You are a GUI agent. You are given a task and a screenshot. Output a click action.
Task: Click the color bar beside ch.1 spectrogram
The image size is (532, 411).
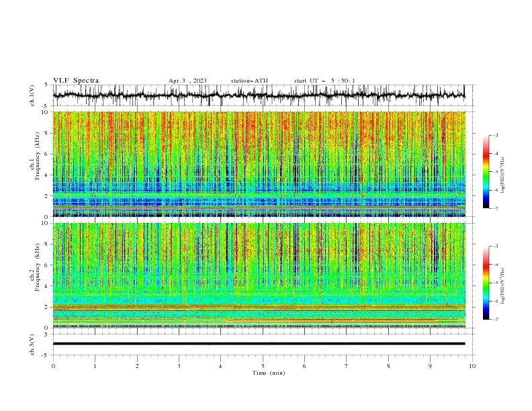click(x=486, y=172)
